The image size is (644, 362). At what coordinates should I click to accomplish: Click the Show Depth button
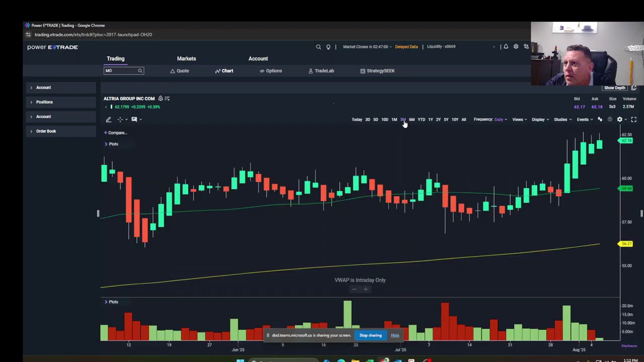coord(614,88)
